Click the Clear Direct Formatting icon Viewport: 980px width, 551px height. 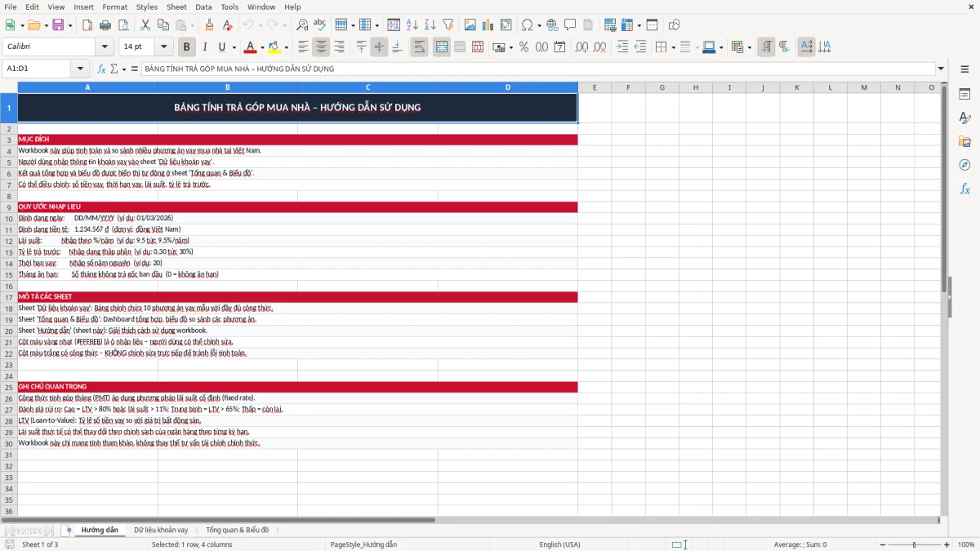coord(226,25)
